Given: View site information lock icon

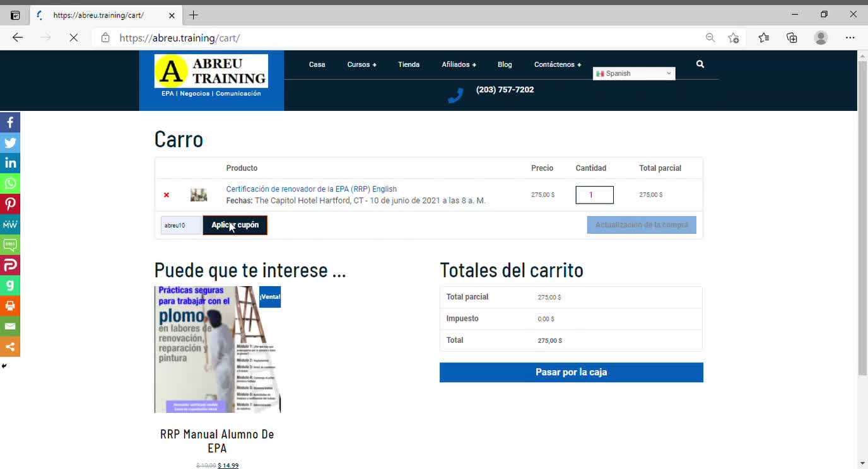Looking at the screenshot, I should tap(105, 38).
